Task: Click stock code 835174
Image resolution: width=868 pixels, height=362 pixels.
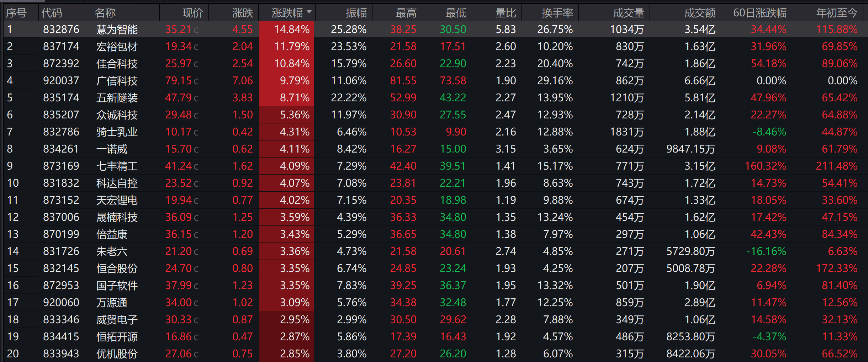Action: tap(61, 98)
